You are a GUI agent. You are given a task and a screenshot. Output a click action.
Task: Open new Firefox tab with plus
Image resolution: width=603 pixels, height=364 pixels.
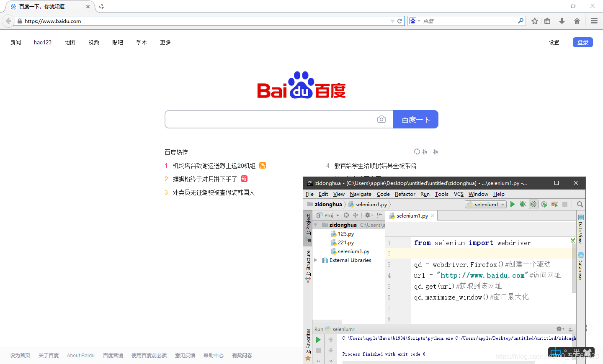click(102, 7)
